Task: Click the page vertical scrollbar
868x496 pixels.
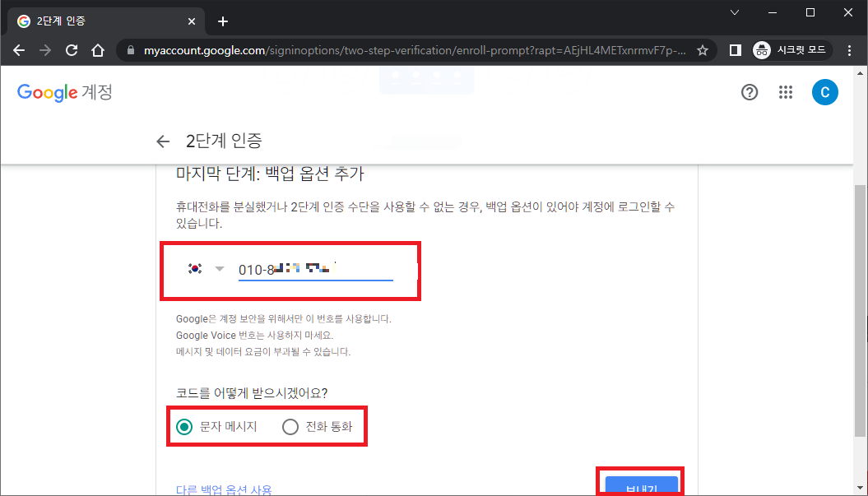Action: [860, 310]
